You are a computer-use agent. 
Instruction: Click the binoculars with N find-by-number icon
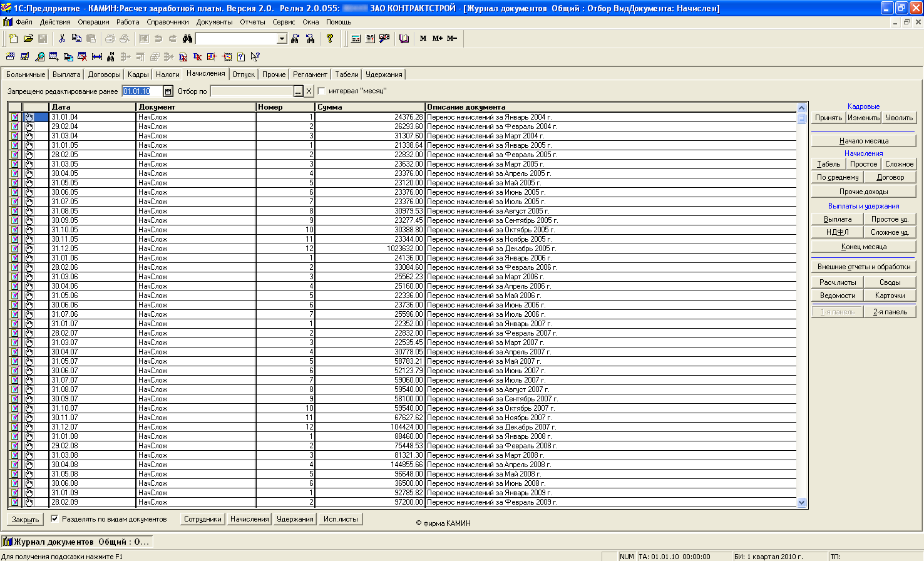[x=111, y=57]
